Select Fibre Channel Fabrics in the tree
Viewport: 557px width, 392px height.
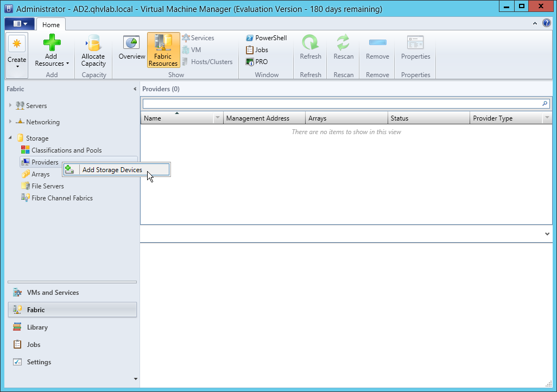[x=62, y=198]
